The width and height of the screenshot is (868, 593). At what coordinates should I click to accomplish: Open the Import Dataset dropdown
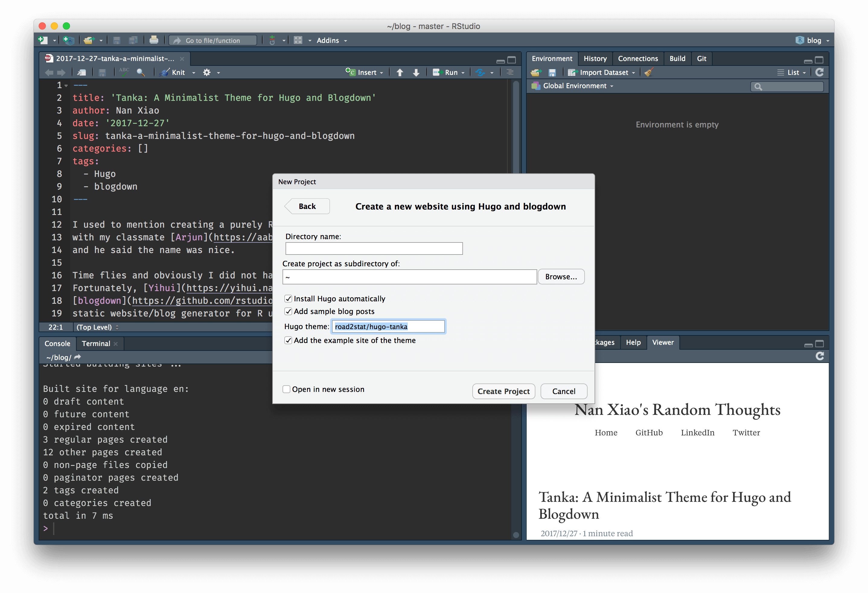pyautogui.click(x=602, y=72)
